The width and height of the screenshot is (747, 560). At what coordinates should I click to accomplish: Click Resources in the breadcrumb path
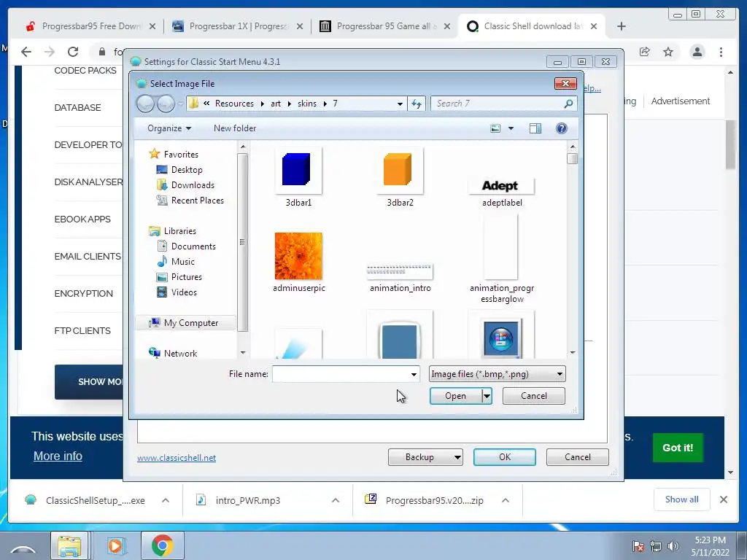point(234,104)
